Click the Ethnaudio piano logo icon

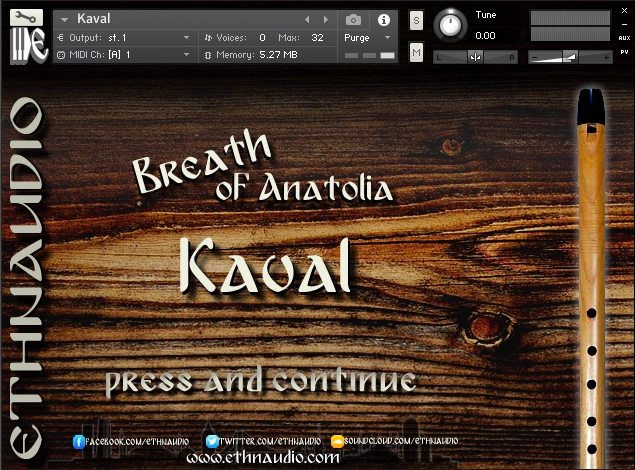tap(28, 46)
